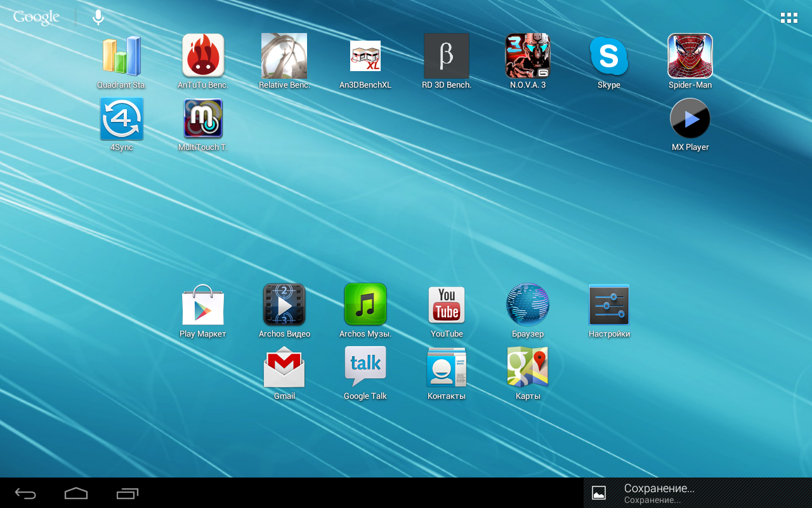This screenshot has height=508, width=812.
Task: Open Skype app
Action: [x=609, y=57]
